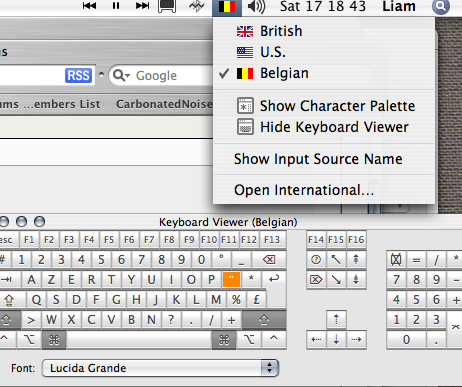Screen dimensions: 462x387
Task: Pause playback from the menu bar
Action: [x=116, y=6]
